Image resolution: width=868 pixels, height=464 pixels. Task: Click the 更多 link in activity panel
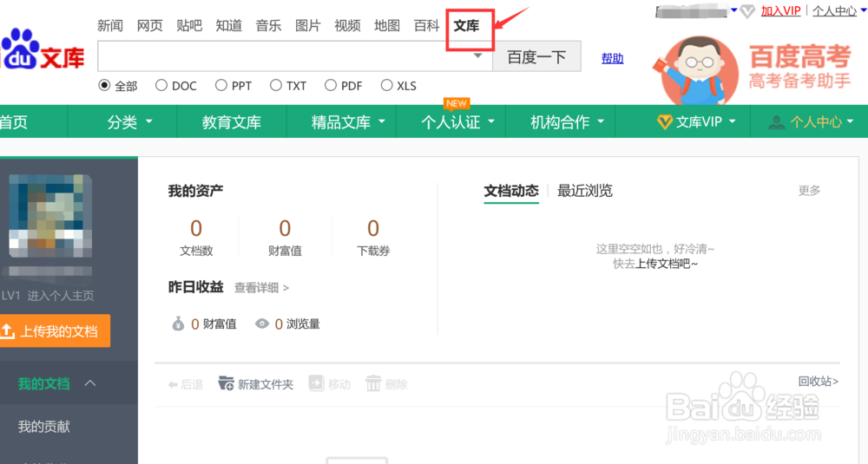click(809, 191)
